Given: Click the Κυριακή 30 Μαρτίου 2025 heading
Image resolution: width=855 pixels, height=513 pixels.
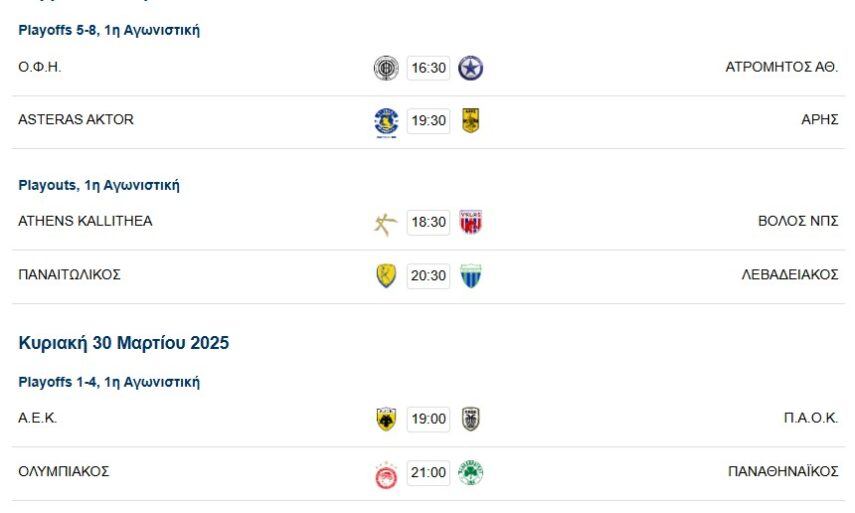Looking at the screenshot, I should click(x=124, y=343).
